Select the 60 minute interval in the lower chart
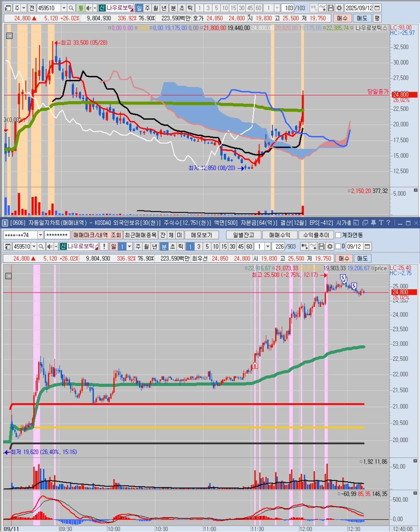This screenshot has height=532, width=420. point(249,246)
